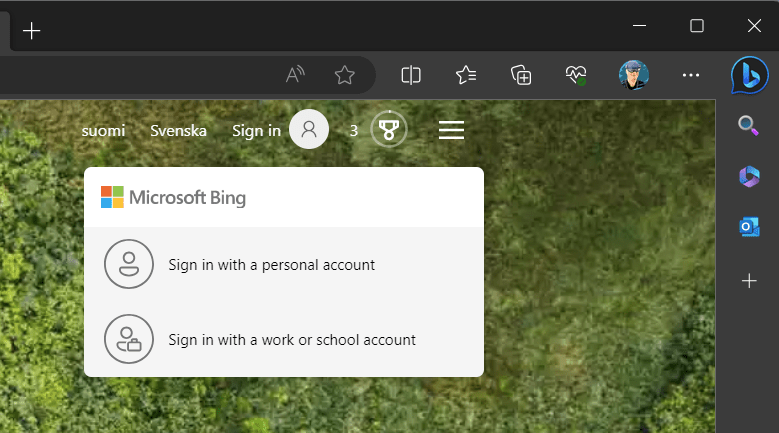Open a new browser tab

(x=32, y=30)
